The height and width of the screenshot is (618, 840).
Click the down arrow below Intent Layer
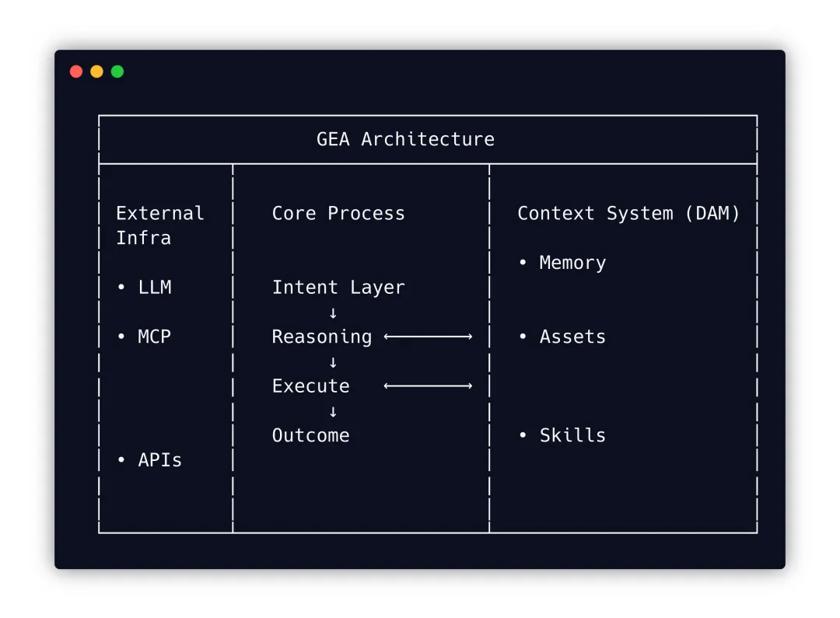[333, 312]
